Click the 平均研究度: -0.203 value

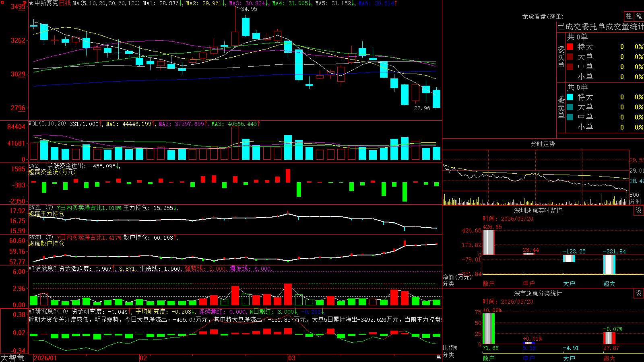(x=165, y=311)
